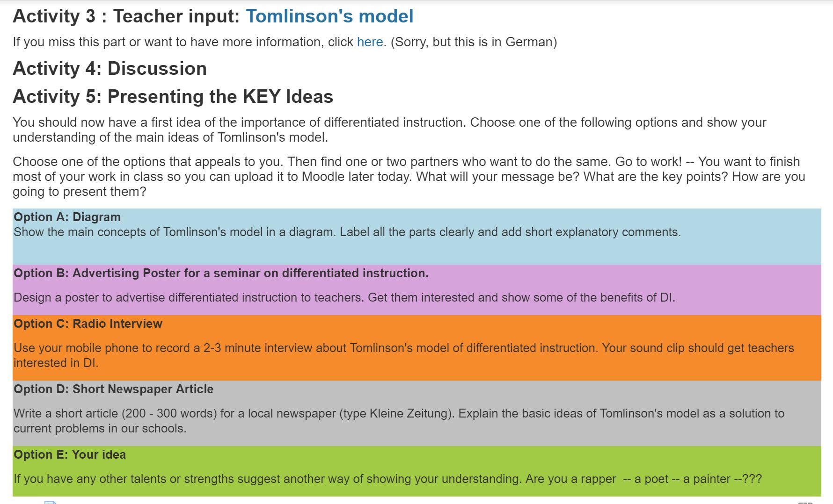Click the 'here' link for more information

tap(370, 42)
